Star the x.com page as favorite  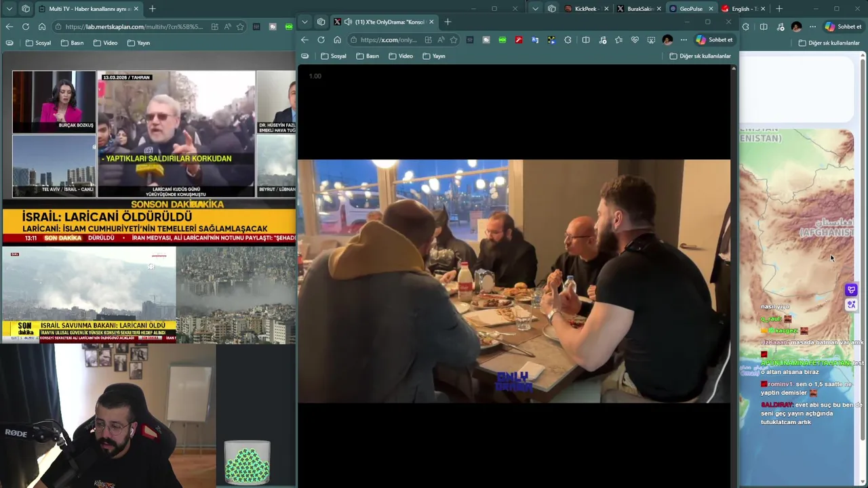pos(454,40)
